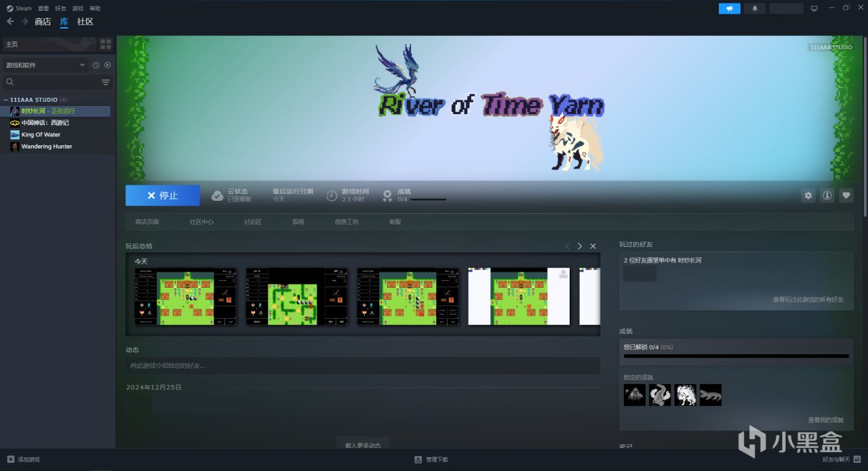Open 好友与聊天 panel
The height and width of the screenshot is (471, 868).
coord(842,459)
